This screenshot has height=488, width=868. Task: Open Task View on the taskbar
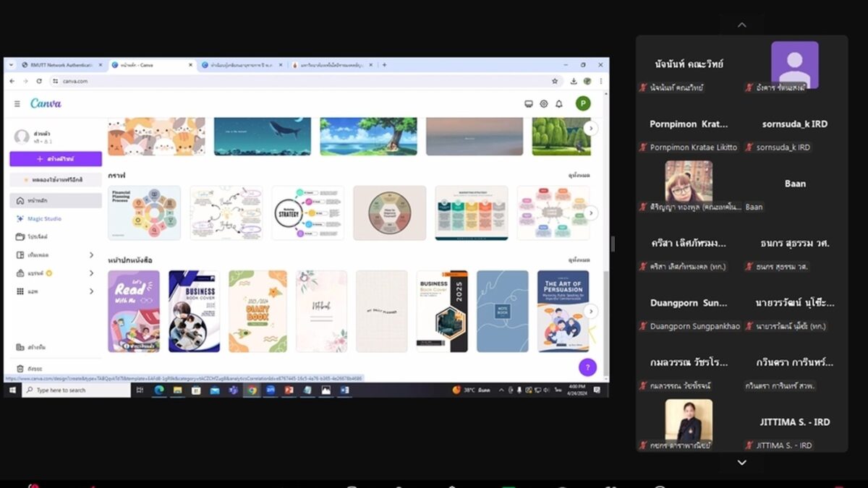coord(140,390)
